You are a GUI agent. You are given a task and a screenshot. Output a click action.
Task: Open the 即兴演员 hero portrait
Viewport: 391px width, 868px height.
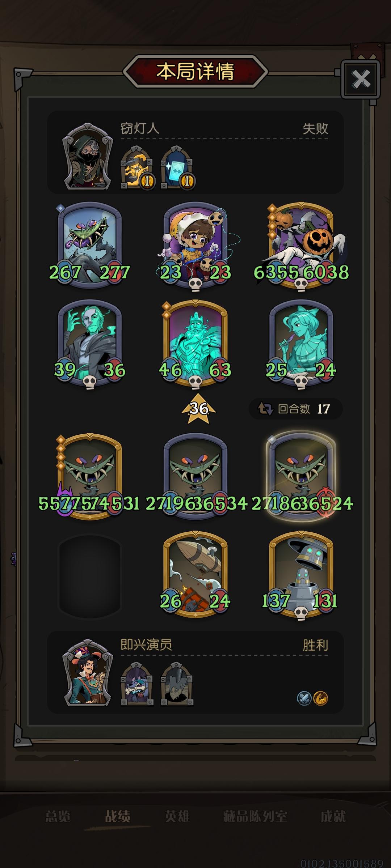[87, 673]
